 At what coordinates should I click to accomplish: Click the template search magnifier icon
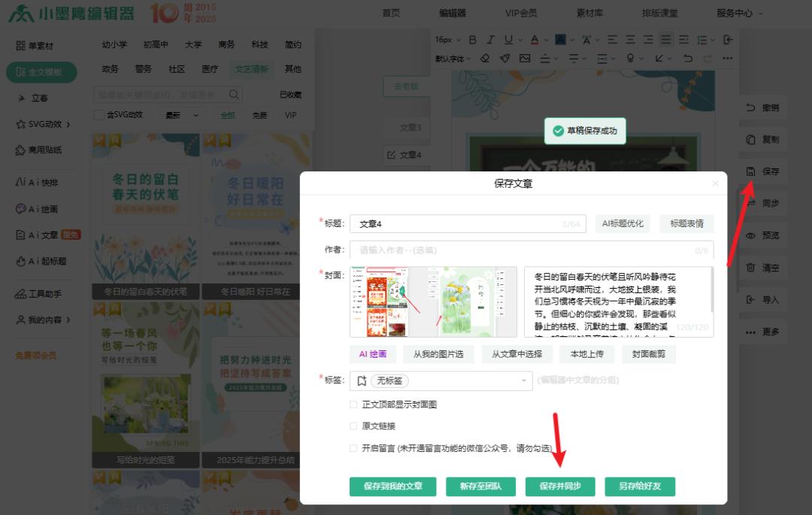coord(235,95)
